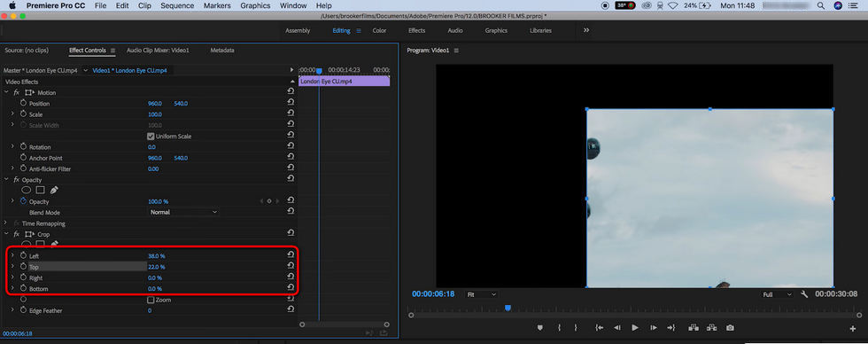Toggle animation stopwatch for Position

[23, 103]
